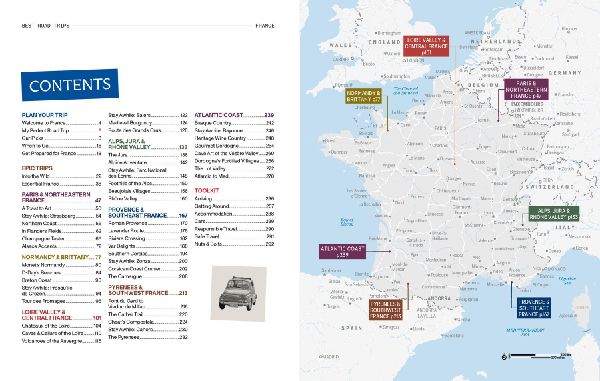Click red Loire Valley label on map

click(426, 46)
